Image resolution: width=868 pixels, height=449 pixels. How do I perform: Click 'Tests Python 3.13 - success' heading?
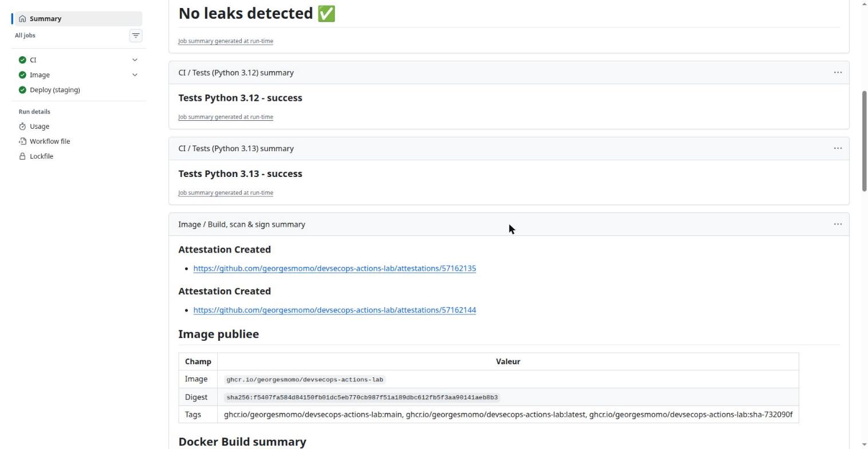pos(240,174)
